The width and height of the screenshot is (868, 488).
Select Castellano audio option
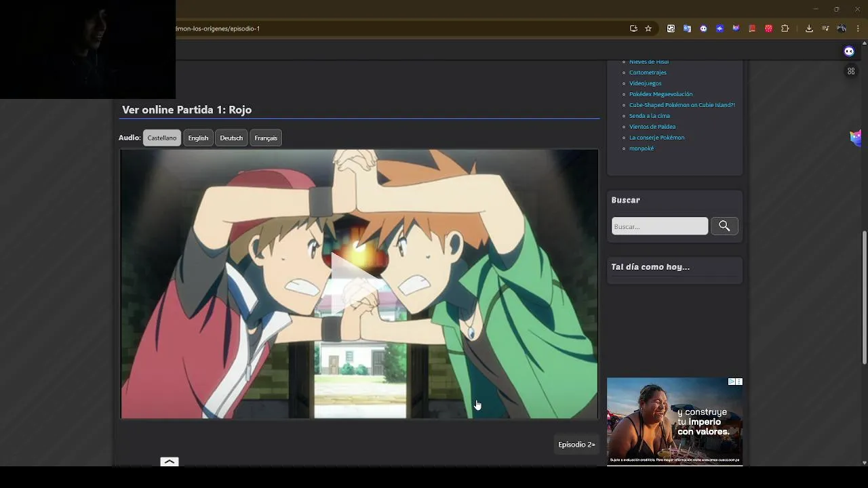pos(162,138)
